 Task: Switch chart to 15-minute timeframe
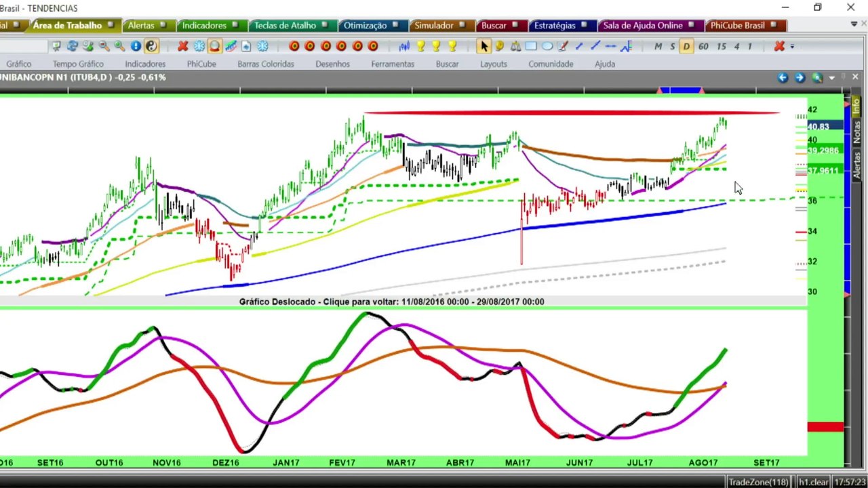click(x=721, y=46)
